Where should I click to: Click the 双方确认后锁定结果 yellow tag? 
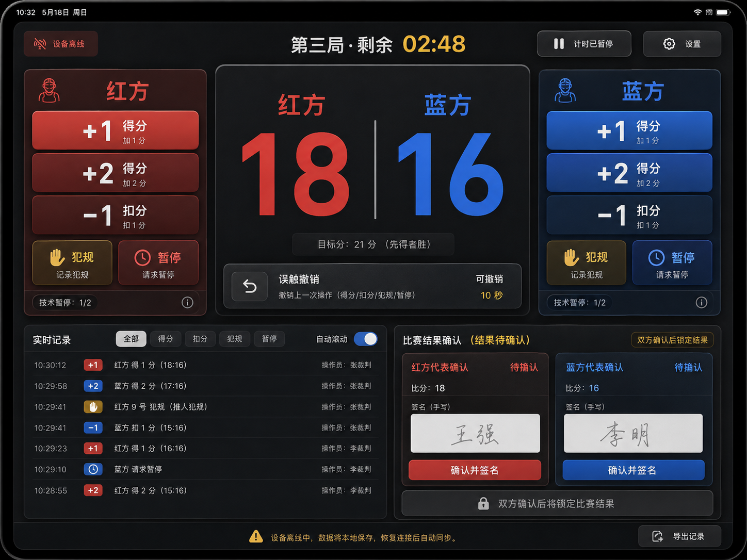[x=672, y=340]
